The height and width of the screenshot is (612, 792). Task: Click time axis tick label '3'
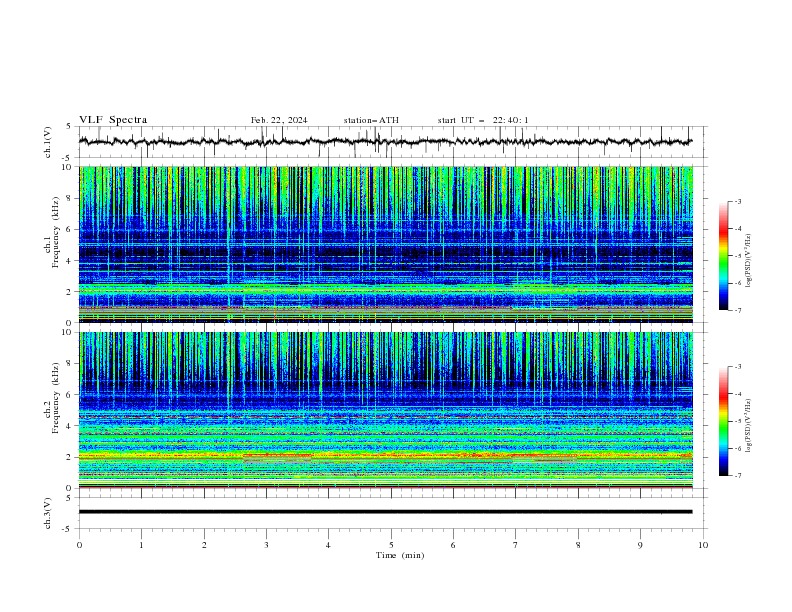point(266,545)
